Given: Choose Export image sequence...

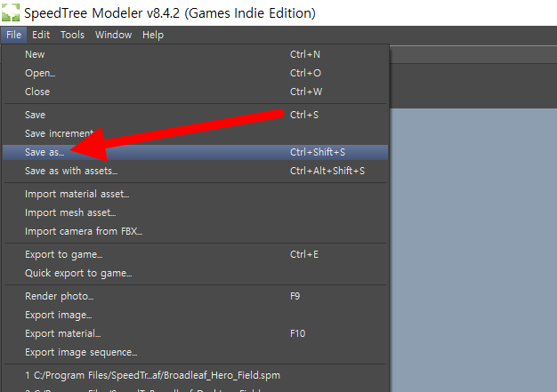Looking at the screenshot, I should point(195,352).
